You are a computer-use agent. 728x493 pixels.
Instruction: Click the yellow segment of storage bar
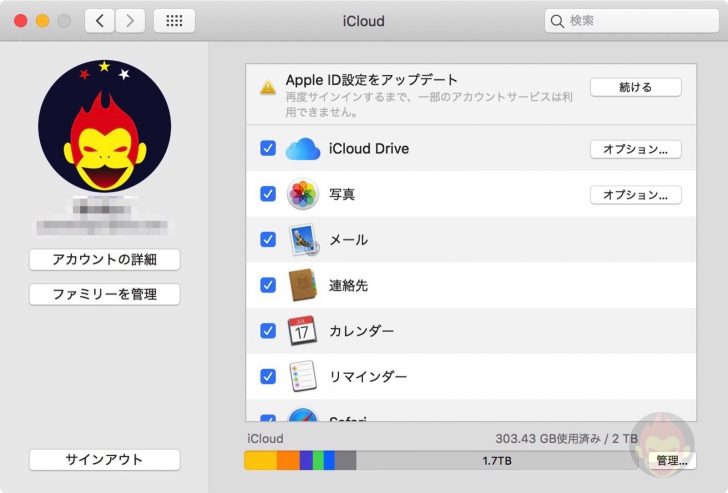pos(260,461)
